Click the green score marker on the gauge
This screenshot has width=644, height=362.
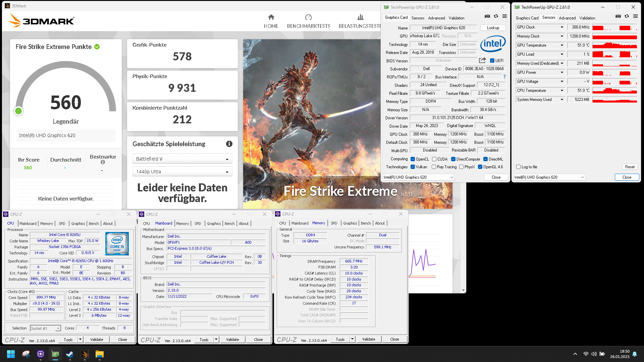[x=18, y=111]
